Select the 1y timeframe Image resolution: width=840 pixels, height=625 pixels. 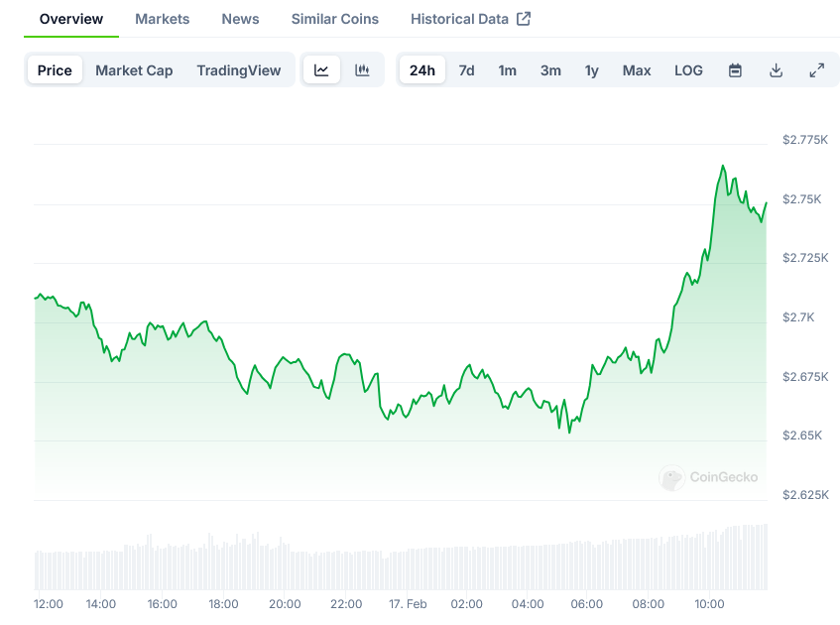591,69
